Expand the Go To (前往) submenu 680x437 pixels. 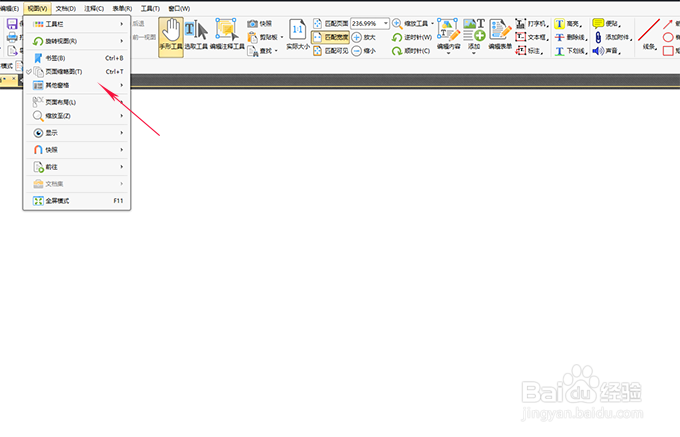pos(76,167)
